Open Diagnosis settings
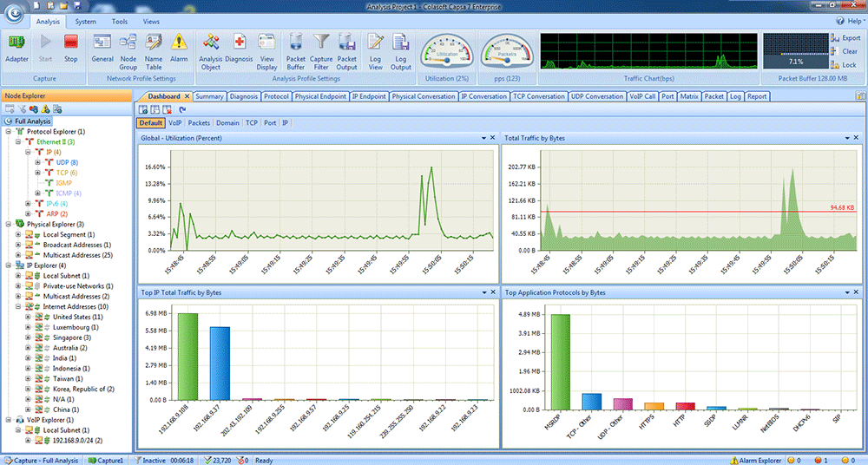The height and width of the screenshot is (465, 868). (x=240, y=49)
